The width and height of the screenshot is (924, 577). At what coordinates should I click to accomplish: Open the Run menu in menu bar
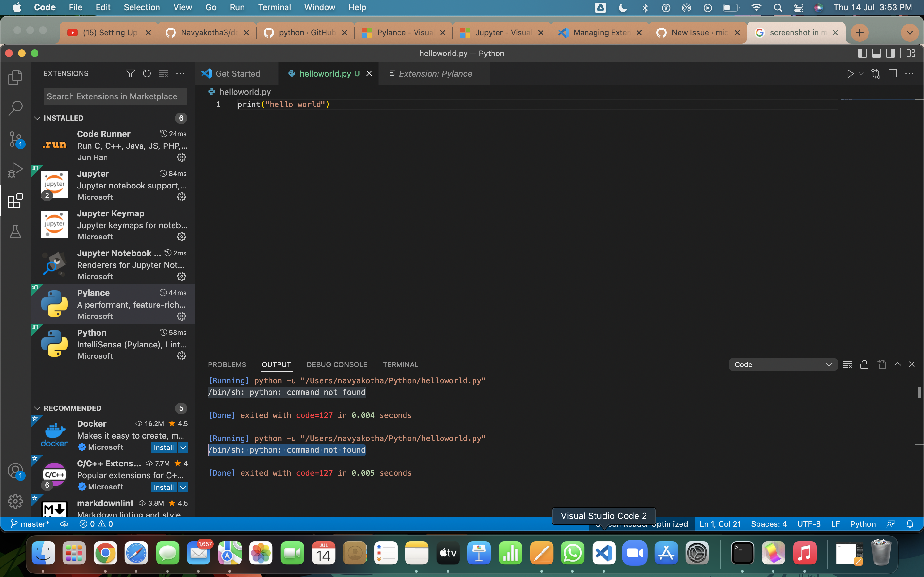point(237,7)
